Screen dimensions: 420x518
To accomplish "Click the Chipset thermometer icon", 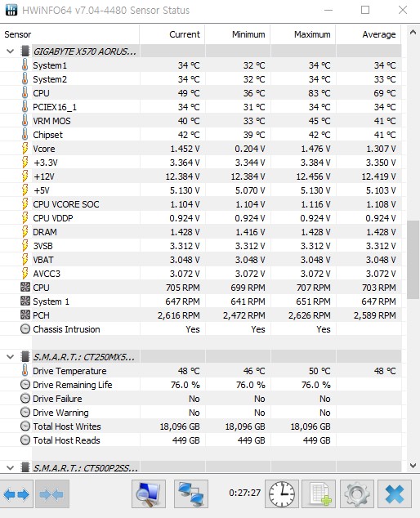I will [25, 135].
